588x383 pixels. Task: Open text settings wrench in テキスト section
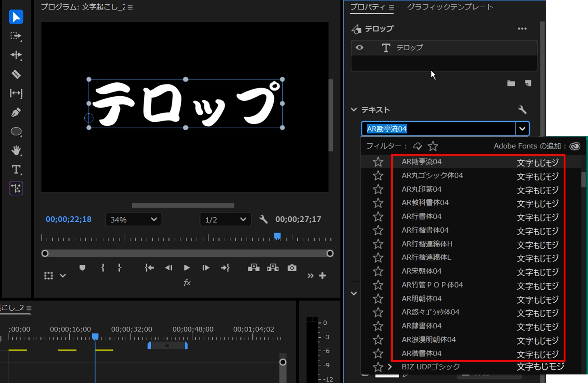pos(522,109)
